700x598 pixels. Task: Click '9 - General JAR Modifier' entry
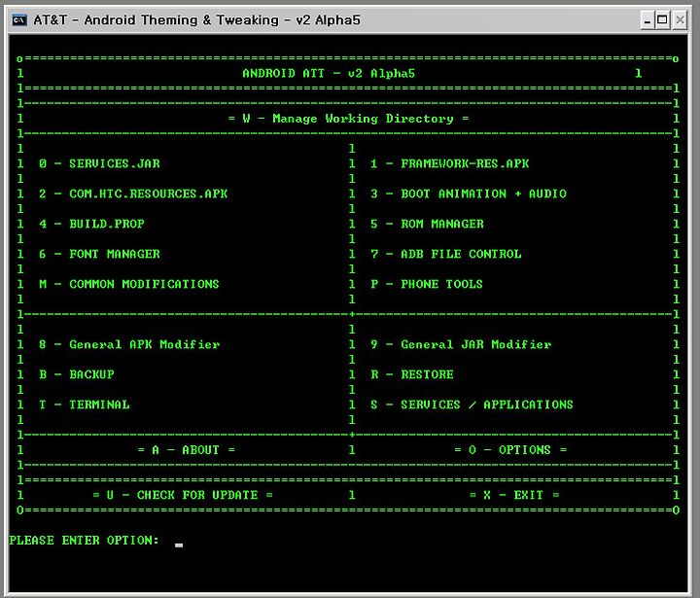click(461, 344)
